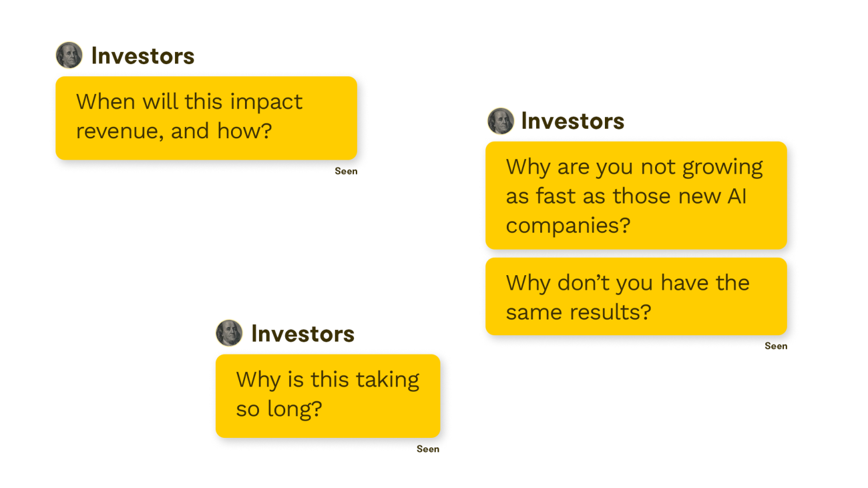
Task: Select the 'Why don't you have the same results?' bubble
Action: pos(636,296)
